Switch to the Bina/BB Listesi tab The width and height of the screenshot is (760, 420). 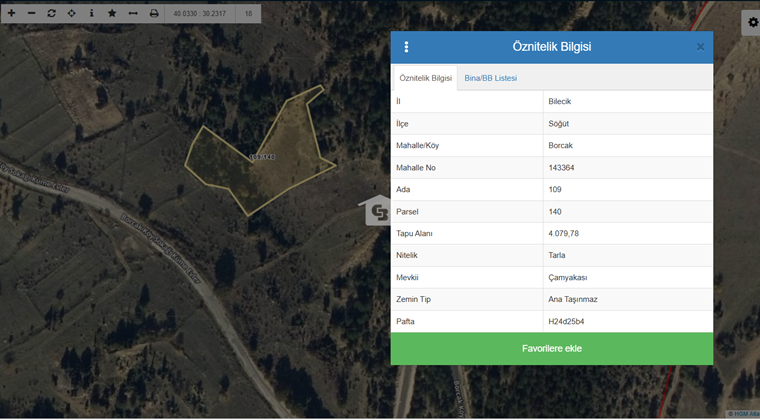coord(490,78)
